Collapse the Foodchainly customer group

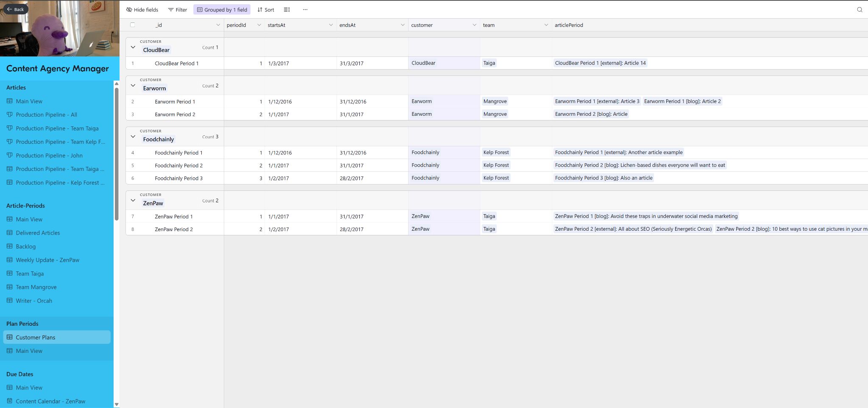coord(133,137)
